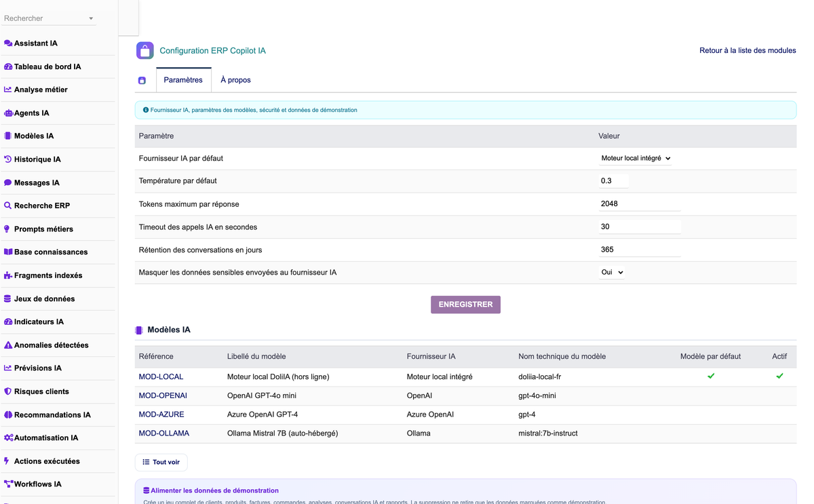814x504 pixels.
Task: Open Historique IA menu entry
Action: point(37,159)
